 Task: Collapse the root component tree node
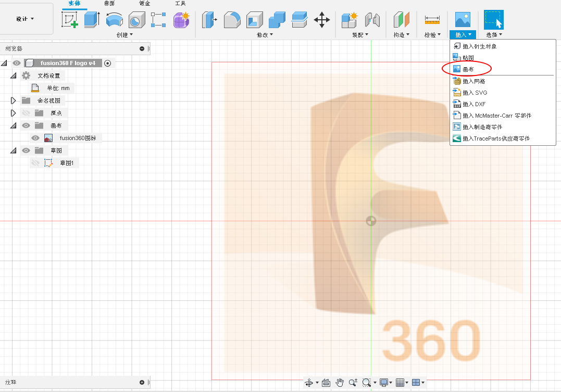coord(4,64)
